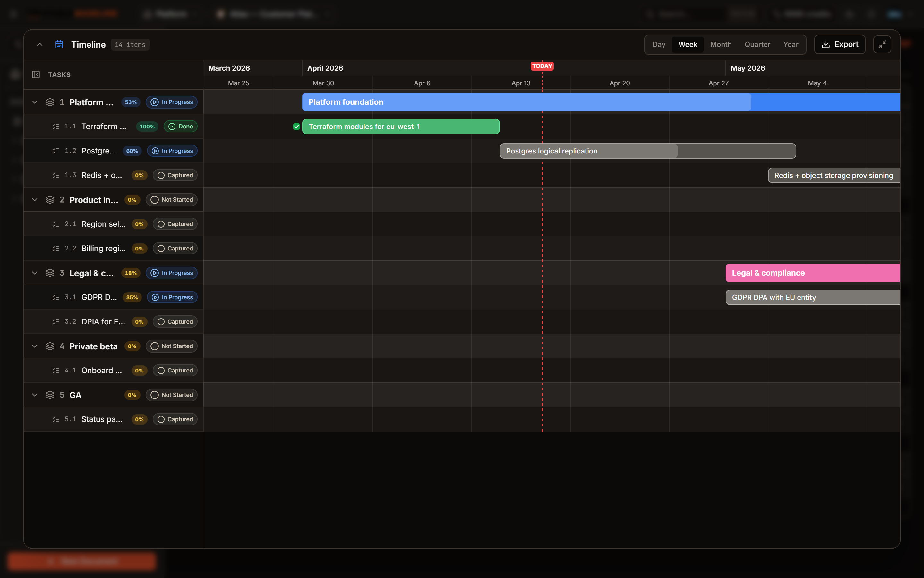Click the layers icon for GA row

tap(50, 395)
